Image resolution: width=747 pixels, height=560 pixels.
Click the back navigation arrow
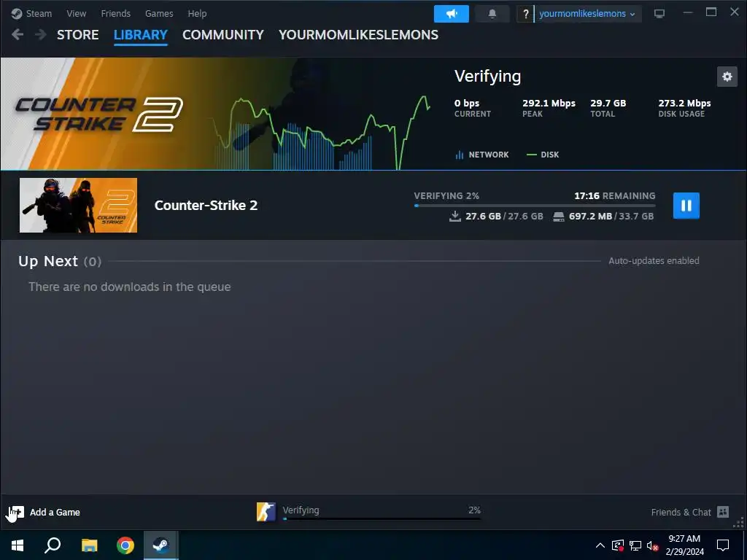click(18, 34)
